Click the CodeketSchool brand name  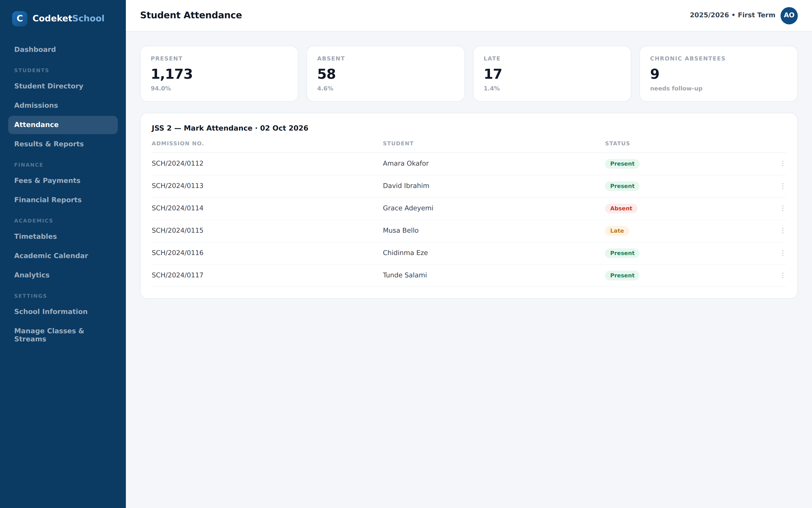click(68, 19)
